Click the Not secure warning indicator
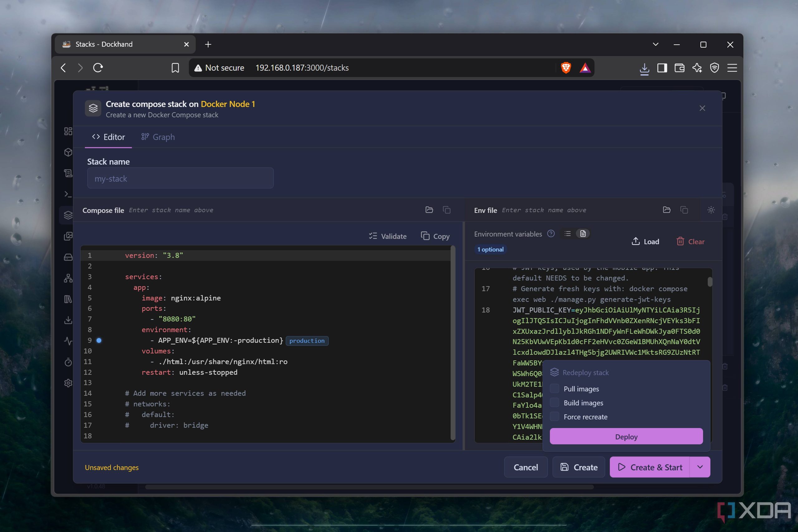This screenshot has height=532, width=798. click(x=219, y=68)
